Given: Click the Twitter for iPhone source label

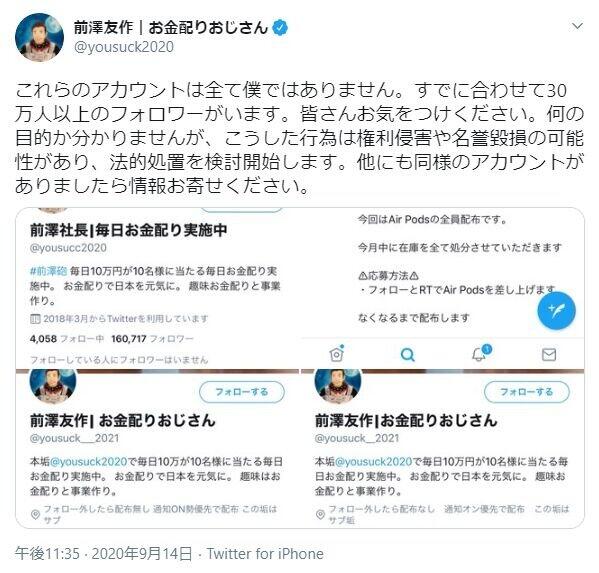Looking at the screenshot, I should coord(265,554).
